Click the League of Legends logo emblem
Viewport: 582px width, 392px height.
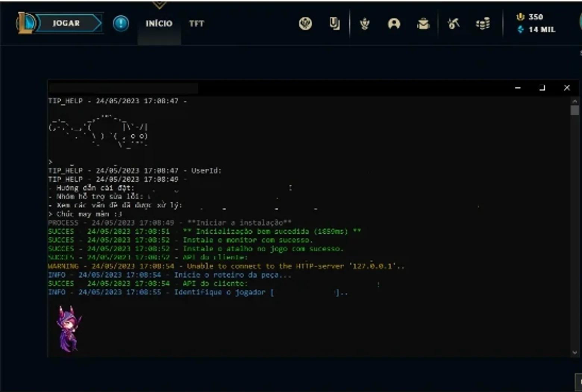click(x=26, y=23)
